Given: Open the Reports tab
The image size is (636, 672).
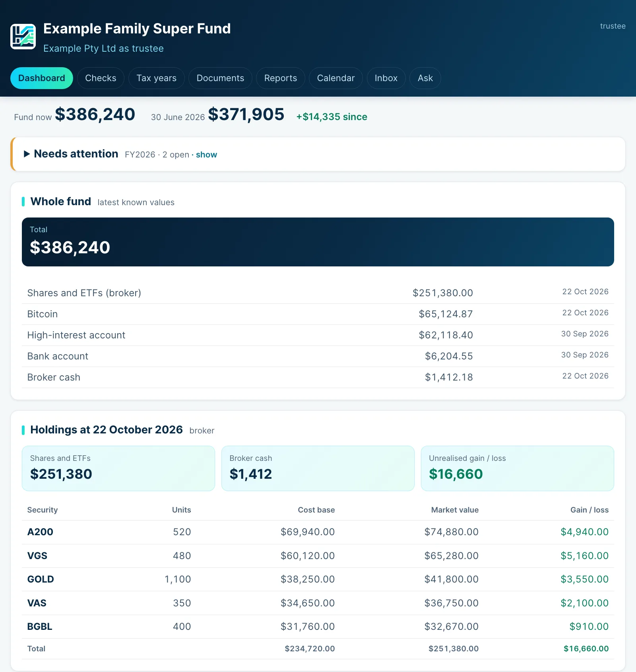Looking at the screenshot, I should (x=281, y=78).
